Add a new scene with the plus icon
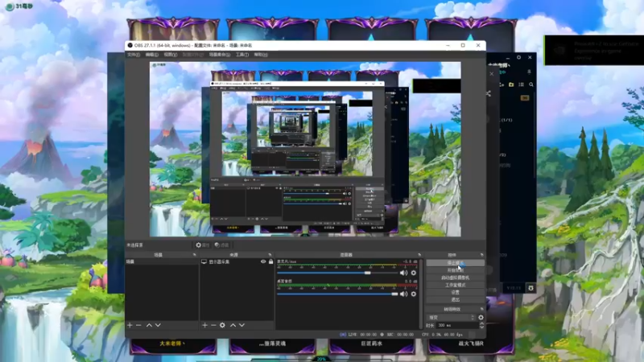This screenshot has width=644, height=362. [130, 325]
